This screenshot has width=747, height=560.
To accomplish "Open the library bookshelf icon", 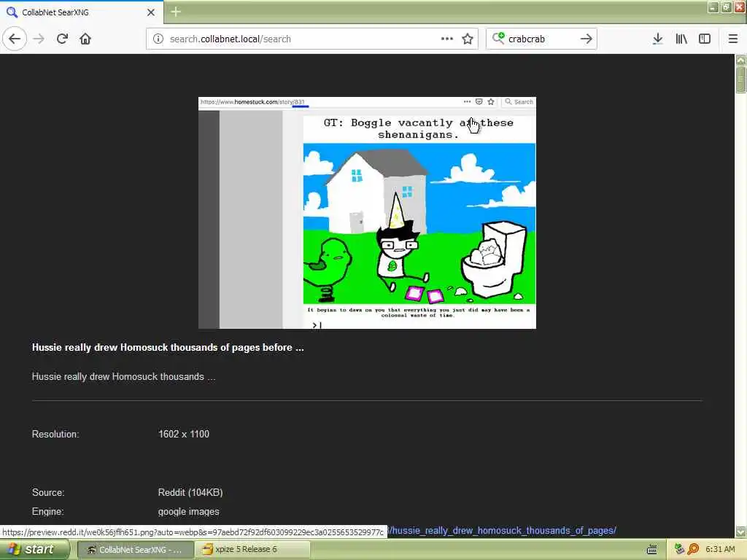I will click(681, 39).
